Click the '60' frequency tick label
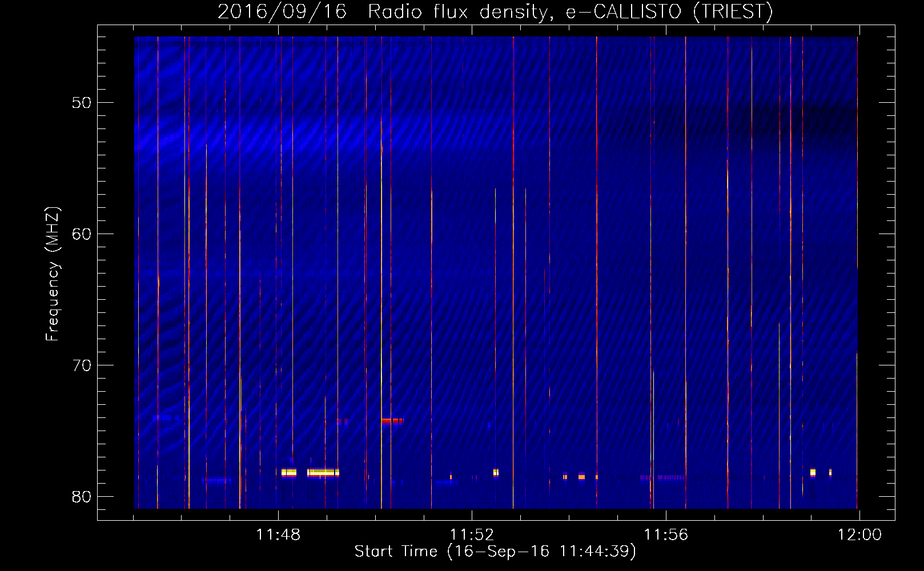The width and height of the screenshot is (924, 571). coord(82,234)
